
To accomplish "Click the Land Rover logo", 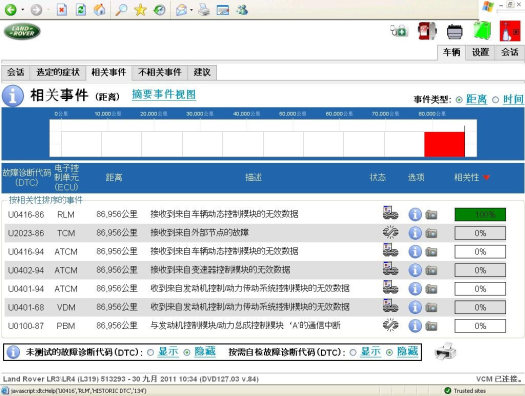I will click(x=22, y=31).
